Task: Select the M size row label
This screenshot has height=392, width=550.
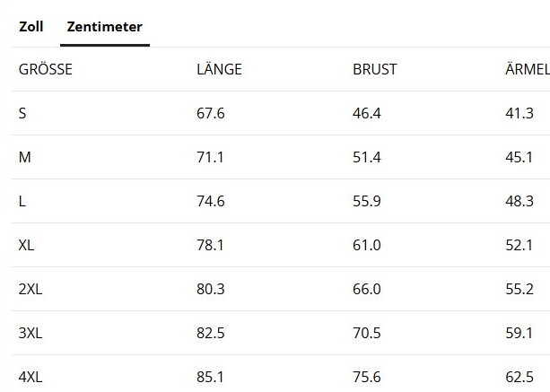Action: point(24,157)
